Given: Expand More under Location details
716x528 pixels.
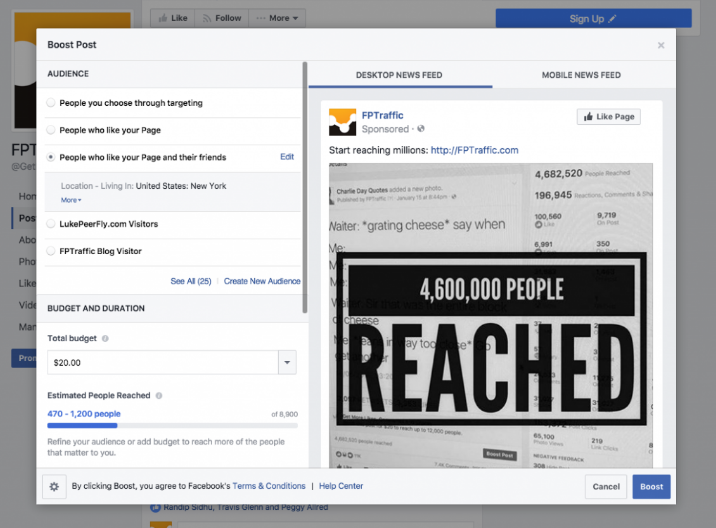Looking at the screenshot, I should tap(71, 200).
